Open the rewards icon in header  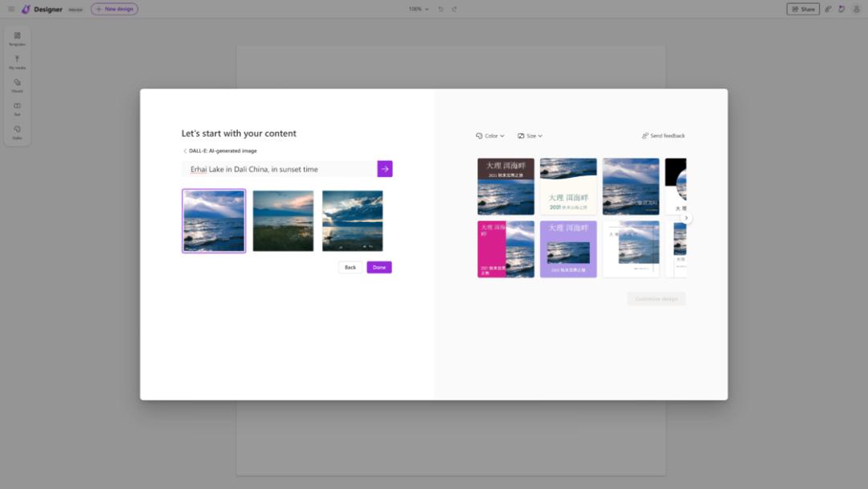point(841,9)
